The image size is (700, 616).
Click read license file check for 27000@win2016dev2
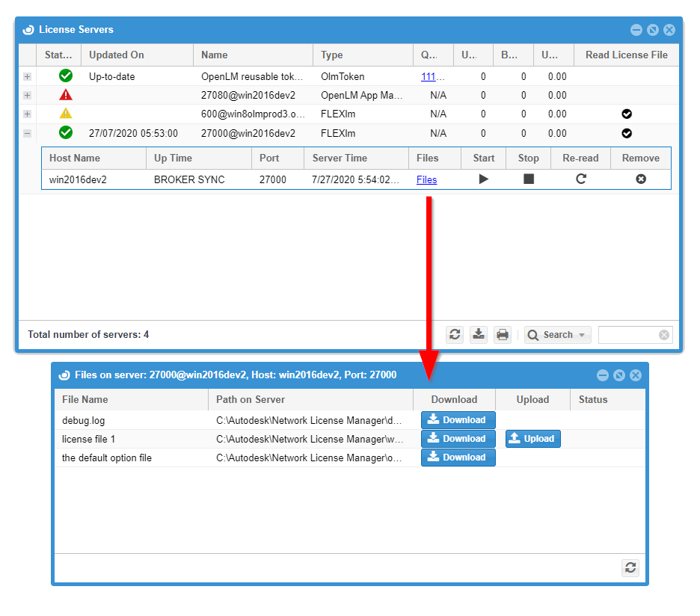click(627, 133)
